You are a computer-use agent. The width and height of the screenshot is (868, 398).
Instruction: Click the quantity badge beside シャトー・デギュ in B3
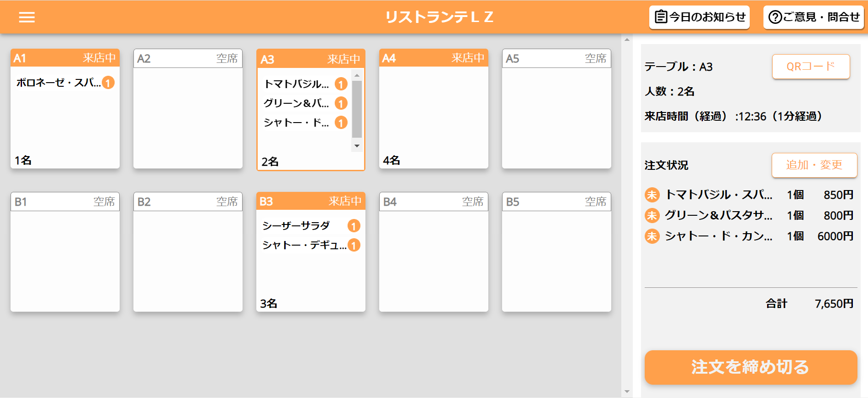[x=354, y=245]
